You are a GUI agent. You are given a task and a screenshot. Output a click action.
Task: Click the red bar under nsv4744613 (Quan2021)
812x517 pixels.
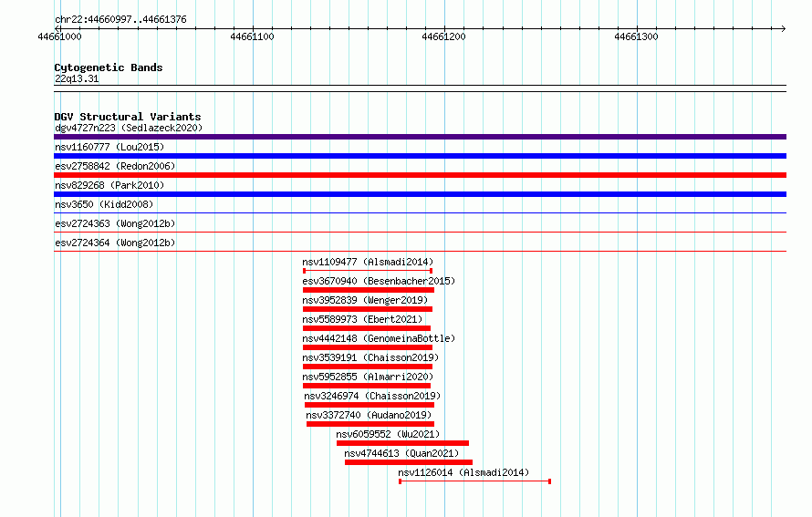coord(409,462)
